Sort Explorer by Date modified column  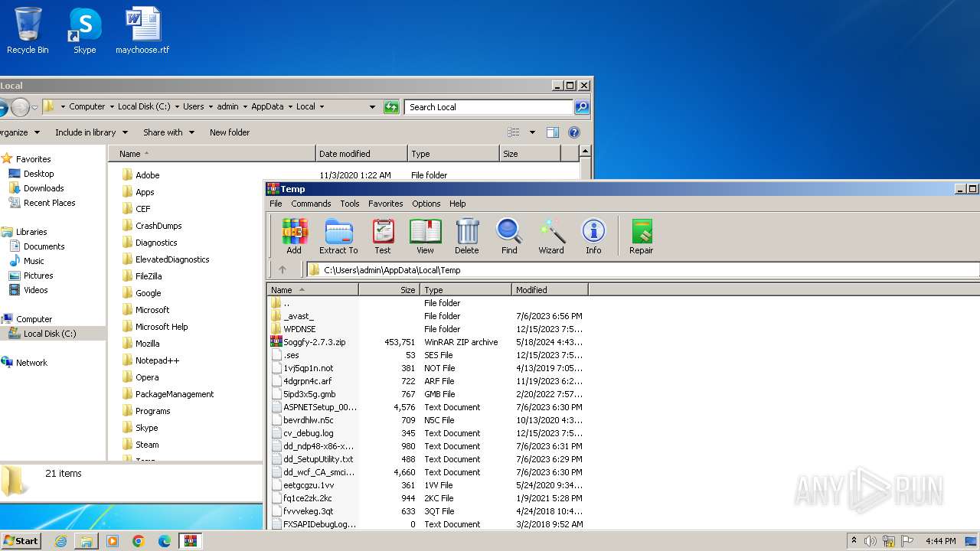(x=361, y=154)
